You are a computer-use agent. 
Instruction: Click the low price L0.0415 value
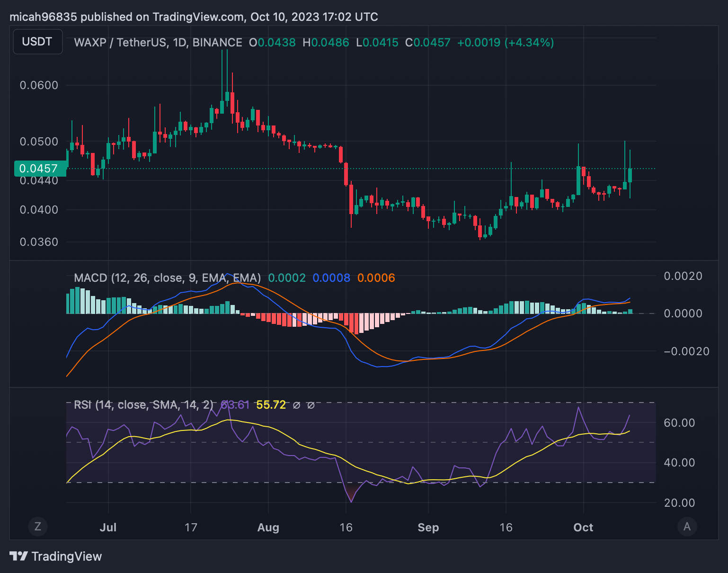[377, 43]
